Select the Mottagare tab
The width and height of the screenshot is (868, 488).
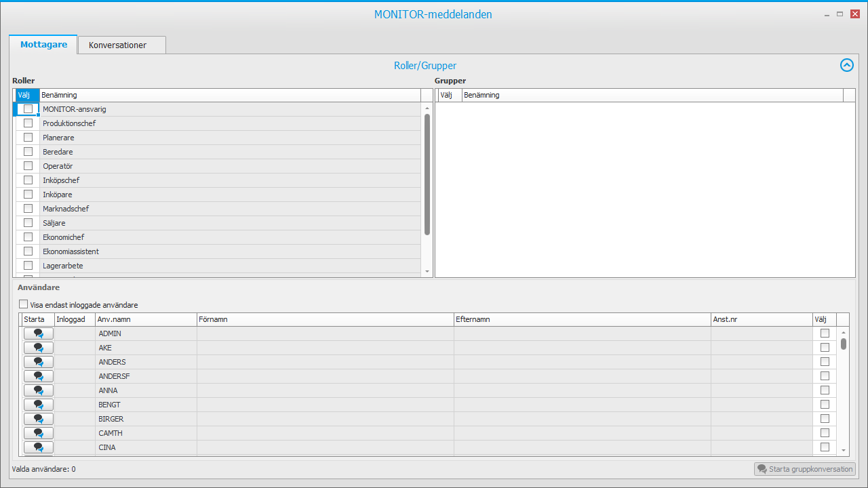(x=43, y=45)
